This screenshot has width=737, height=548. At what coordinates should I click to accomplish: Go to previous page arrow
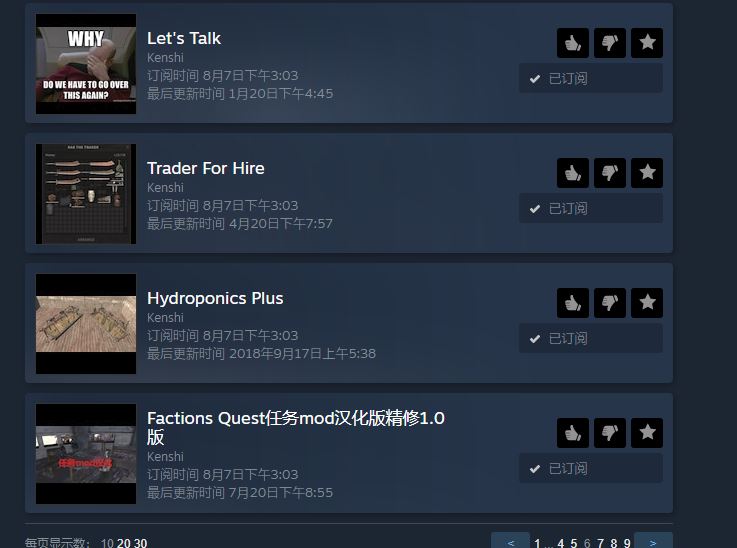[x=510, y=541]
